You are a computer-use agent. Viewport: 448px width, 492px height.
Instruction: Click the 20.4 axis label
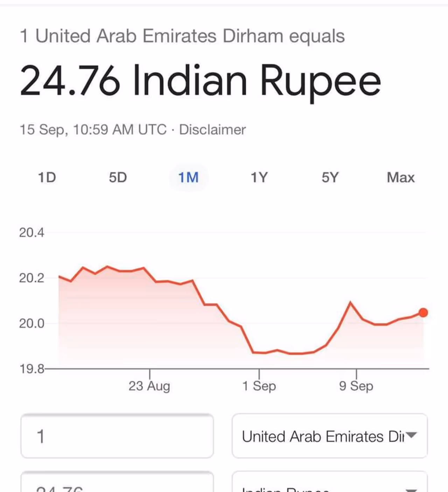32,233
